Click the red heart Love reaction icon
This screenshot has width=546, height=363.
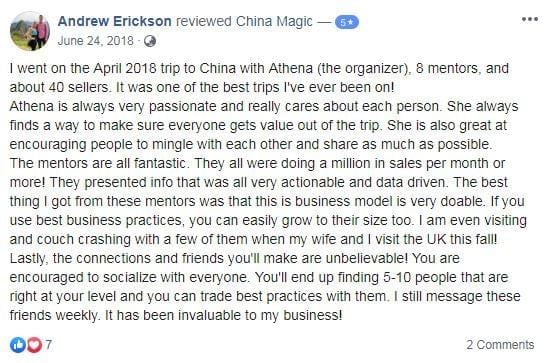pos(34,345)
